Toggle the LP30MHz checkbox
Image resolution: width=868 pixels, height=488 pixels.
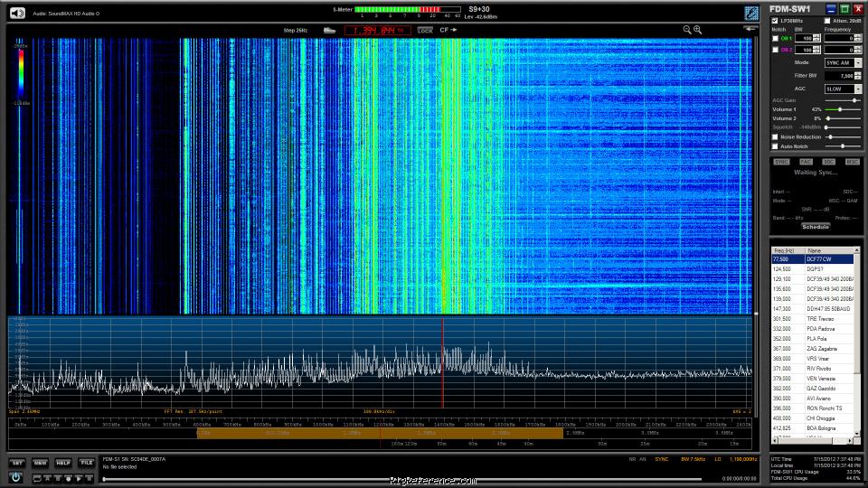(x=775, y=21)
